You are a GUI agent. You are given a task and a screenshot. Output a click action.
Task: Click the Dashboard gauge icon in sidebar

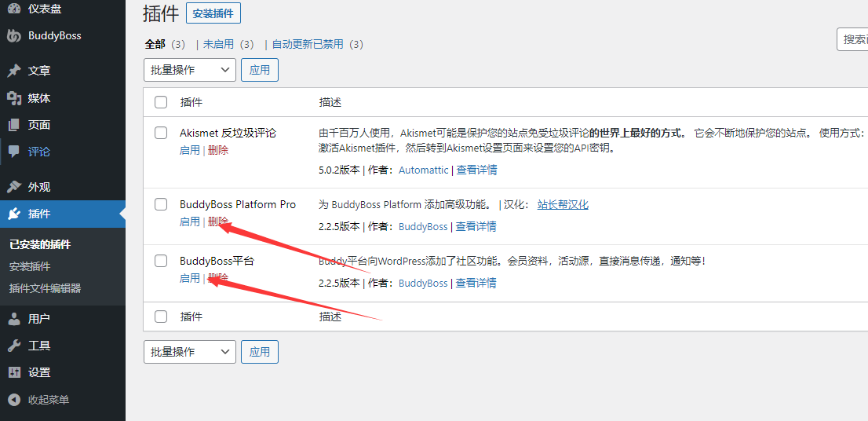click(13, 9)
